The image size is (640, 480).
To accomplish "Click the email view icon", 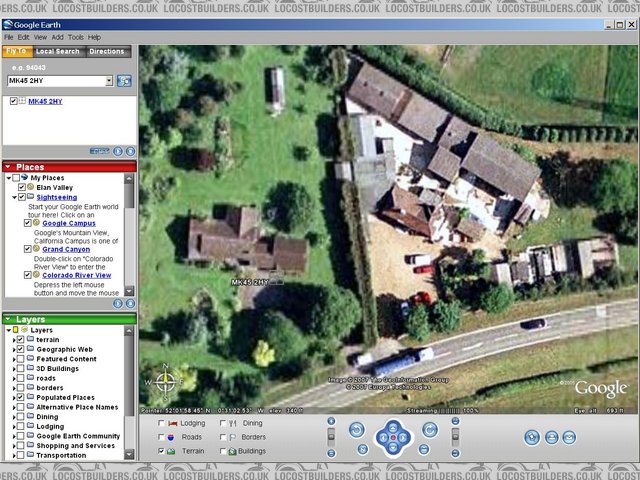I will [x=569, y=437].
